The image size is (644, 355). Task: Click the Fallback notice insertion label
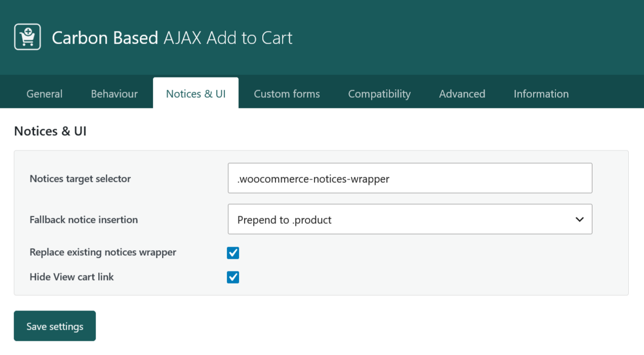[x=84, y=220]
